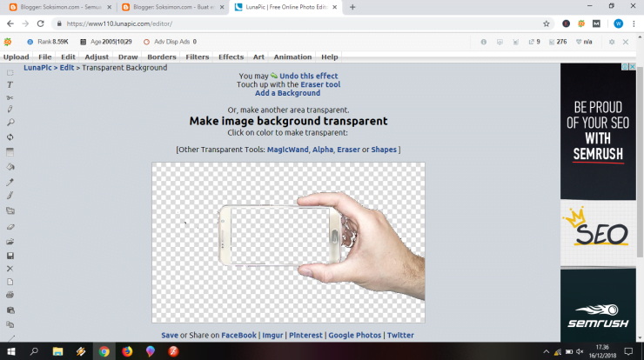Open the Shapes transparent tool link
644x360 pixels.
coord(384,150)
